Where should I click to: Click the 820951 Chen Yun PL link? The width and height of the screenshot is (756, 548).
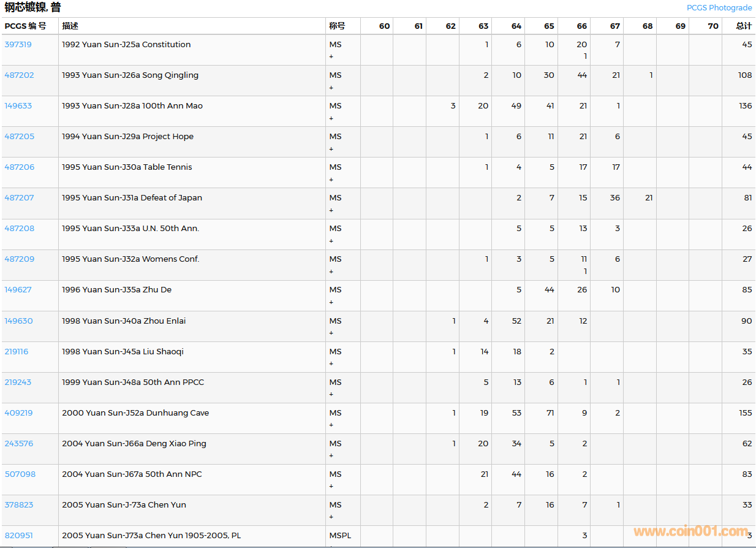point(19,536)
